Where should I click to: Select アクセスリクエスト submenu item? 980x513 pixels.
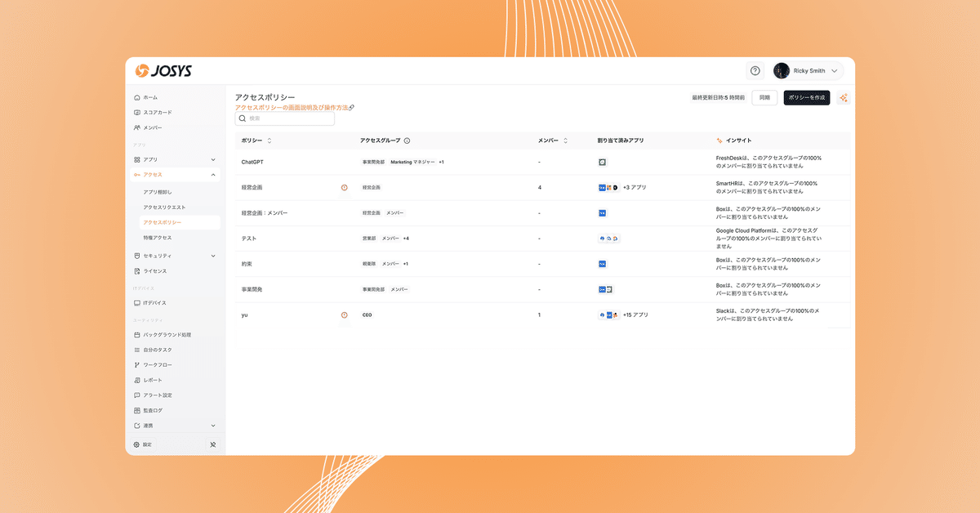coord(164,207)
